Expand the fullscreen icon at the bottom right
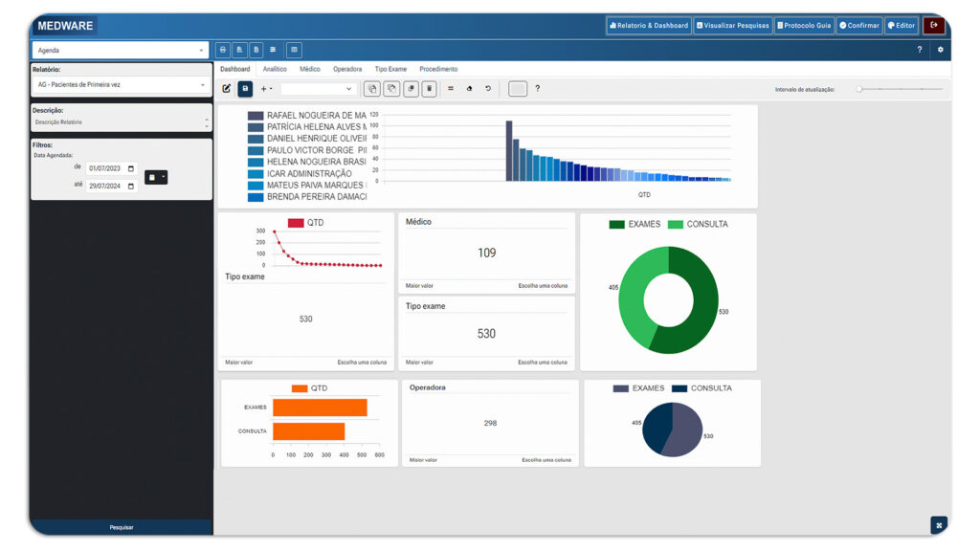Viewport: 980px width, 551px height. (x=939, y=525)
